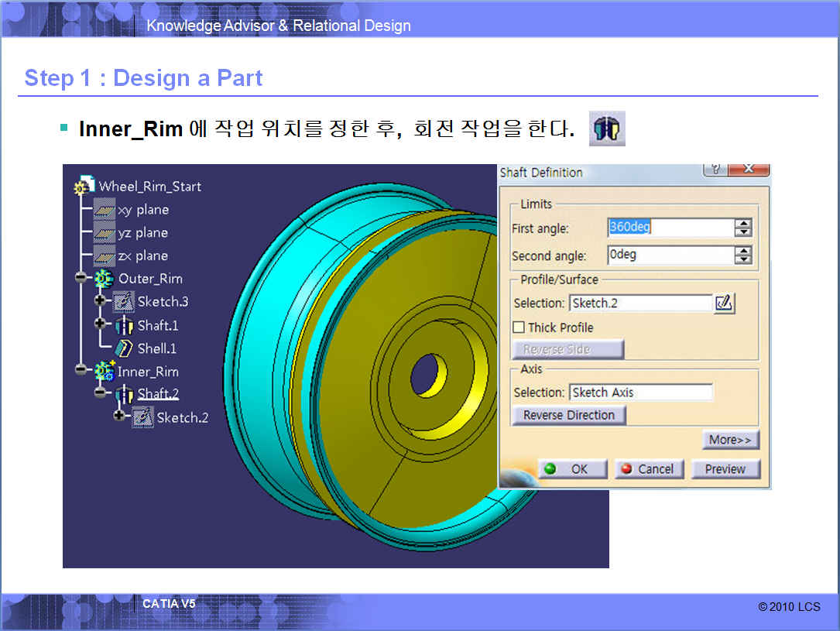Click the Inner_Rim body icon
The height and width of the screenshot is (631, 840).
click(104, 372)
